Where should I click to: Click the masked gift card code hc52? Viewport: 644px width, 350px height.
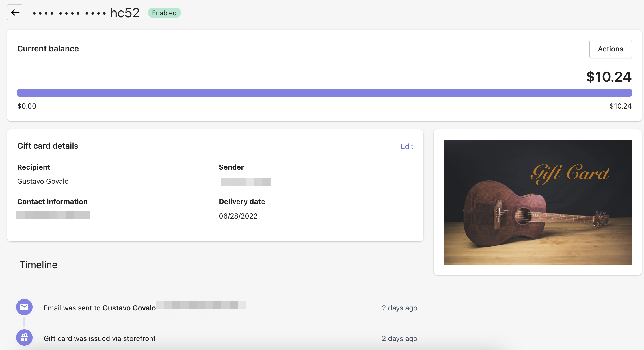pyautogui.click(x=86, y=13)
